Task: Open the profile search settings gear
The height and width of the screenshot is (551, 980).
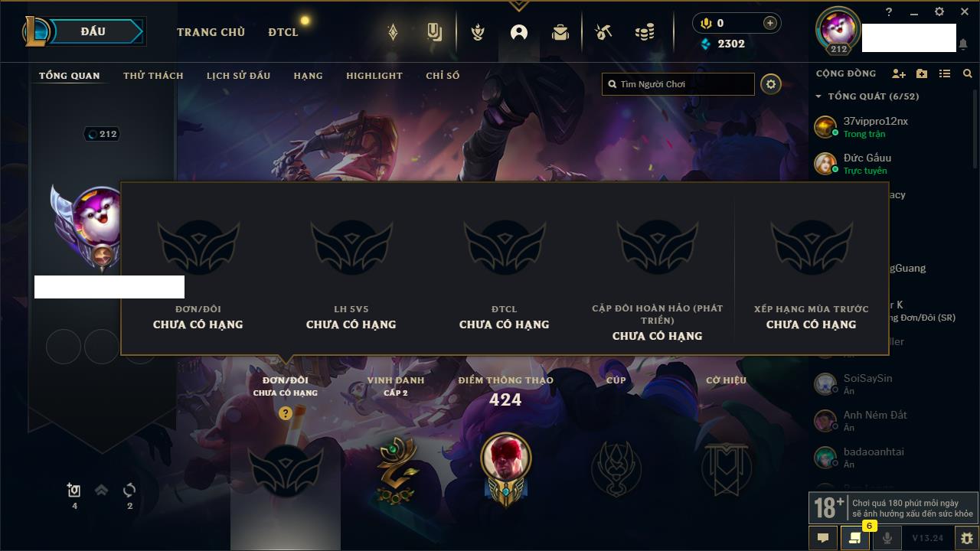Action: 771,84
